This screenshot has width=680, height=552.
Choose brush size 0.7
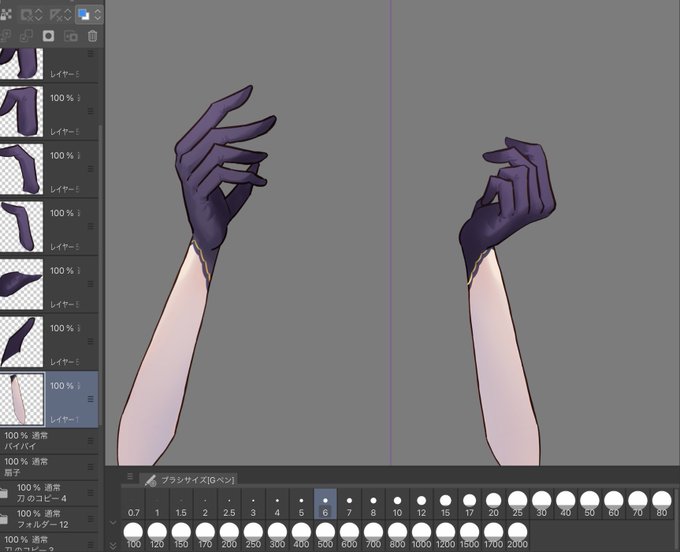(134, 504)
